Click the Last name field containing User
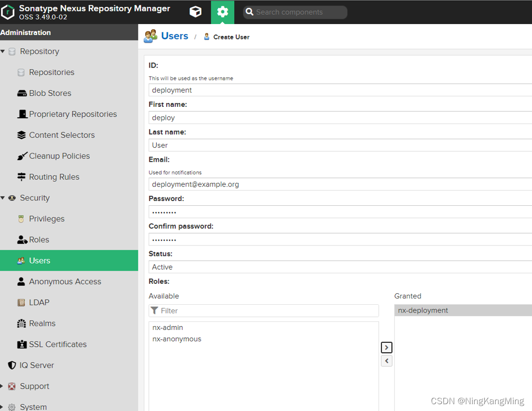The width and height of the screenshot is (532, 411). pyautogui.click(x=340, y=145)
